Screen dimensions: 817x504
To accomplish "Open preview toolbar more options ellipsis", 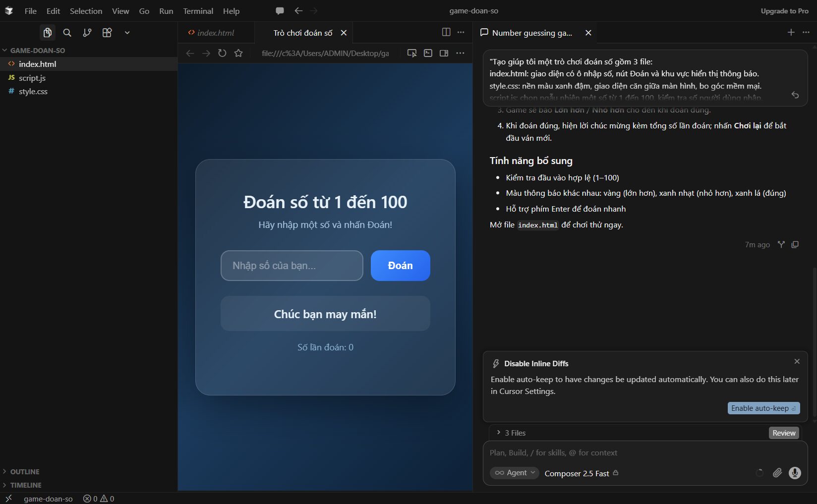I will (460, 53).
